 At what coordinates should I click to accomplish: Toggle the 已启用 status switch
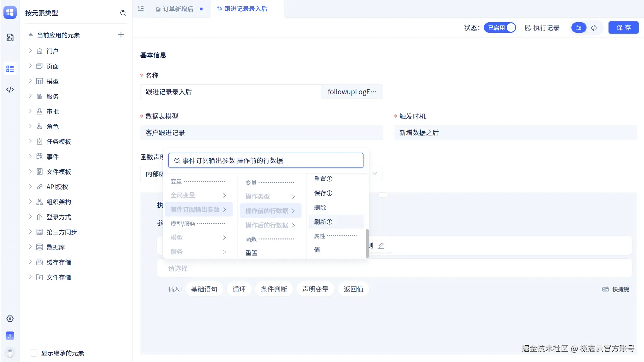(x=500, y=28)
